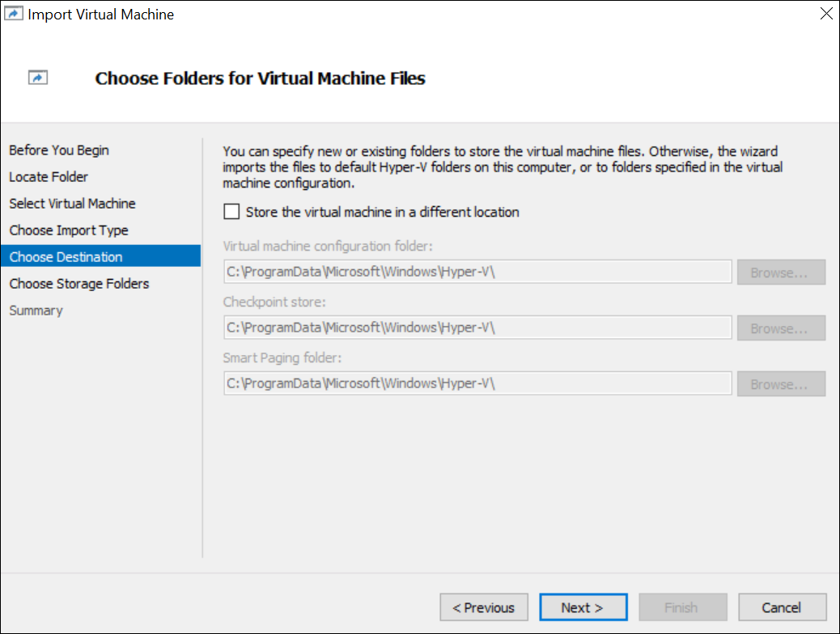Browse for Smart Paging folder
840x634 pixels.
click(780, 384)
